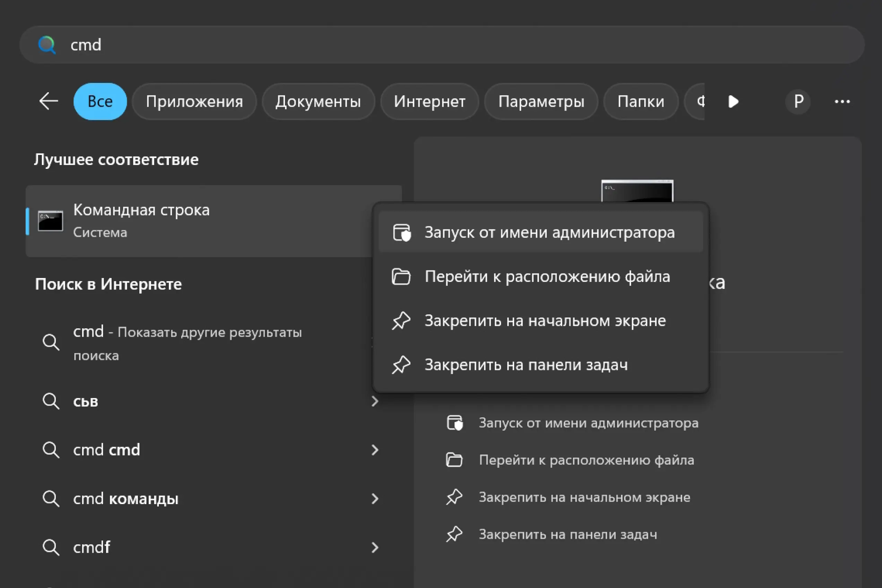Click the Command Prompt app icon in best match
This screenshot has width=882, height=588.
(50, 221)
